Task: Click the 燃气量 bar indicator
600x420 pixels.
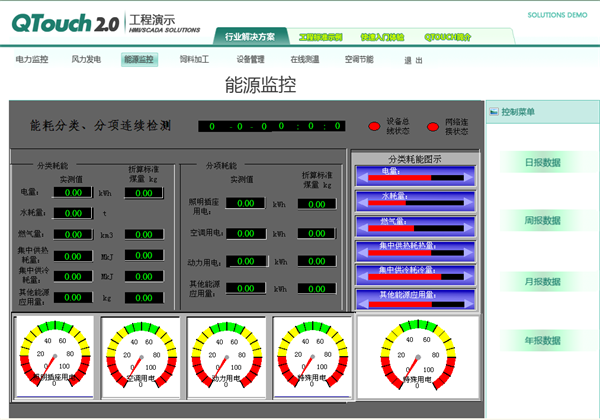Action: pos(414,226)
